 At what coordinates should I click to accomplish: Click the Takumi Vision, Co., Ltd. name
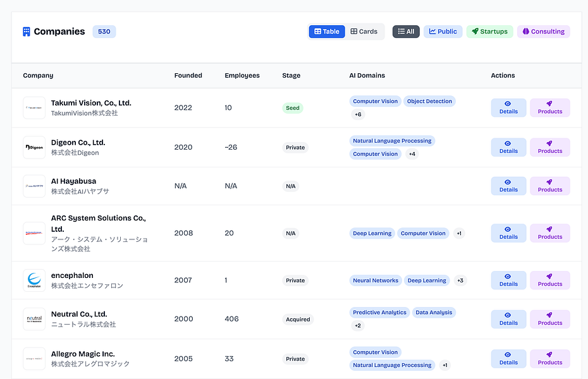91,103
